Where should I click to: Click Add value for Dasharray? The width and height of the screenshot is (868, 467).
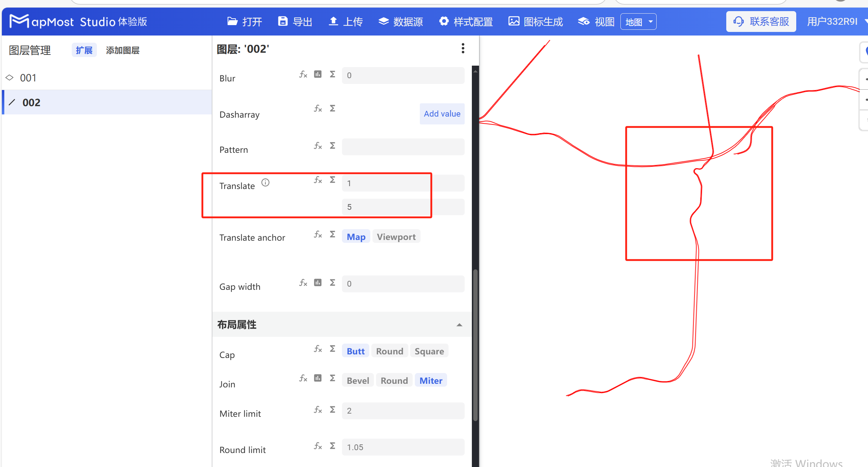(442, 114)
